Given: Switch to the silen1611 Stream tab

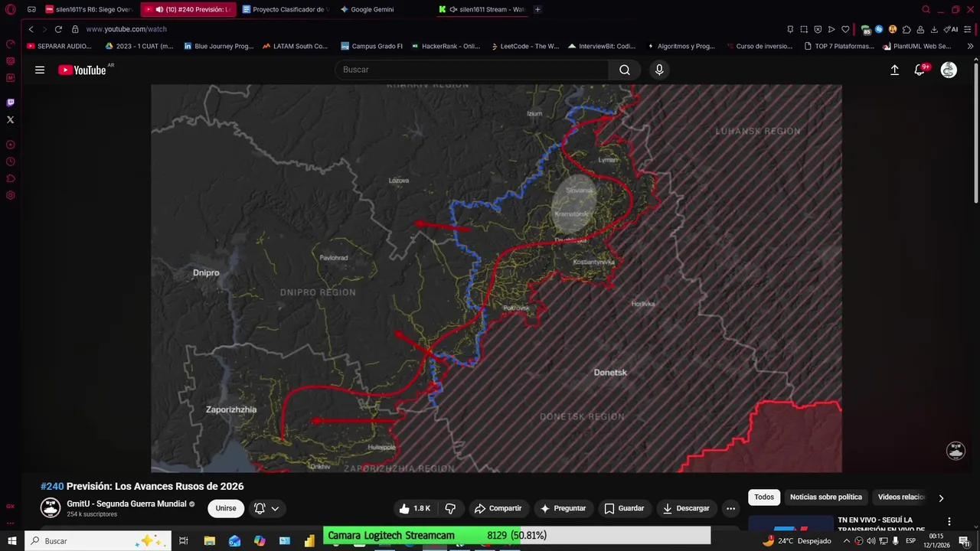Looking at the screenshot, I should point(482,9).
